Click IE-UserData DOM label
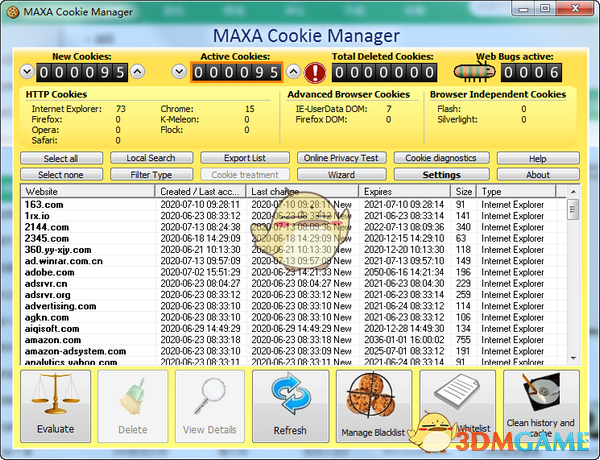This screenshot has height=460, width=600. pyautogui.click(x=331, y=109)
